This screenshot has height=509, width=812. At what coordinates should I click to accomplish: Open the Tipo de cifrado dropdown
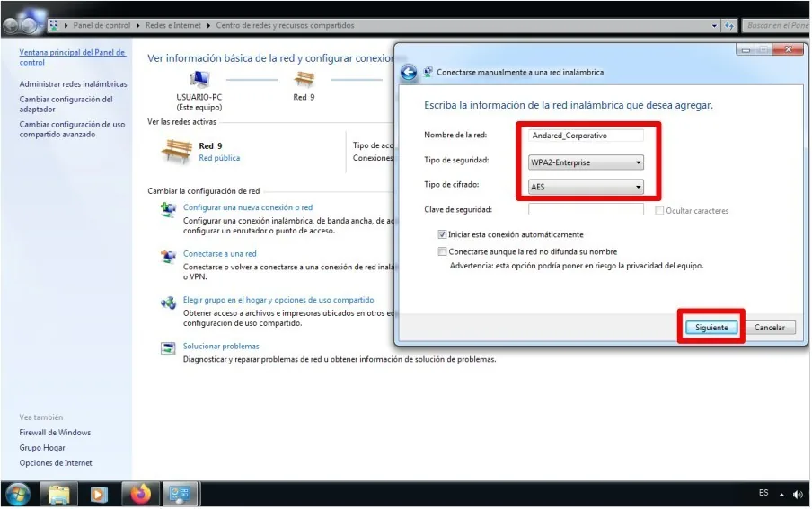point(586,187)
